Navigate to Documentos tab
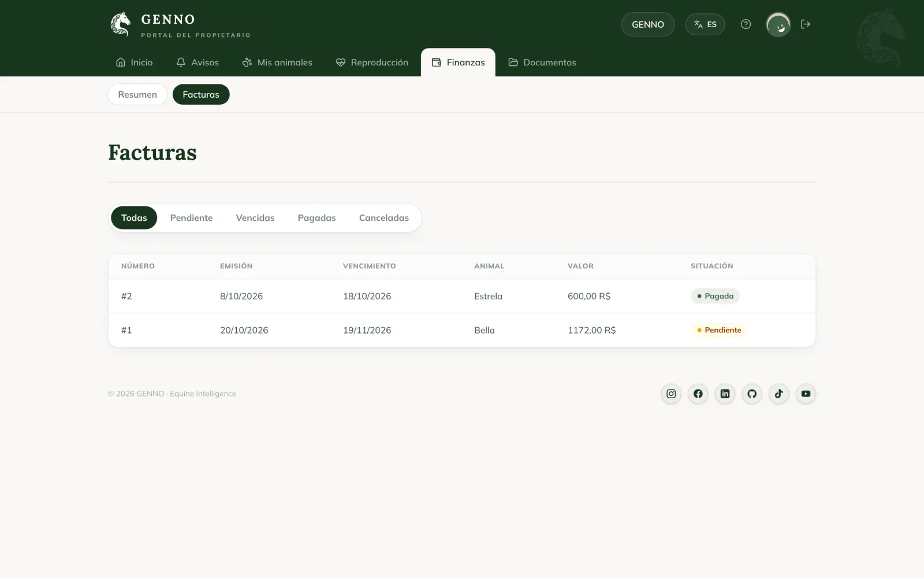924x578 pixels. pyautogui.click(x=542, y=62)
